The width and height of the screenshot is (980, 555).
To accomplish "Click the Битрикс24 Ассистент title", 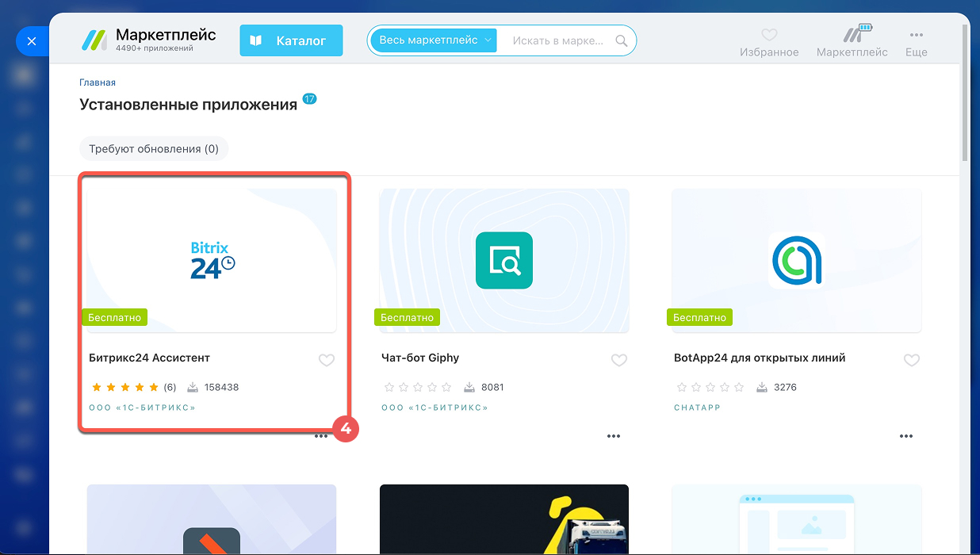I will (x=149, y=358).
